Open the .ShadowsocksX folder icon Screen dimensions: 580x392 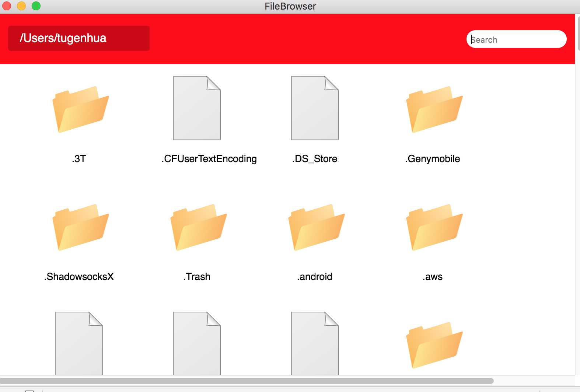pos(81,227)
